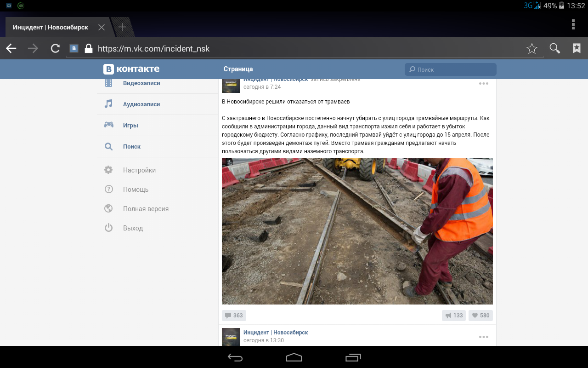Share the tram post via megaphone
588x368 pixels.
(x=453, y=316)
